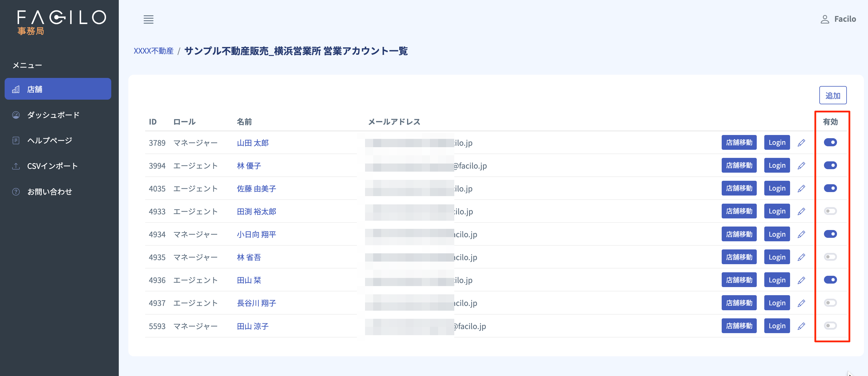Edit 佐藤 由美子 with the pencil icon
This screenshot has width=868, height=376.
[x=802, y=188]
